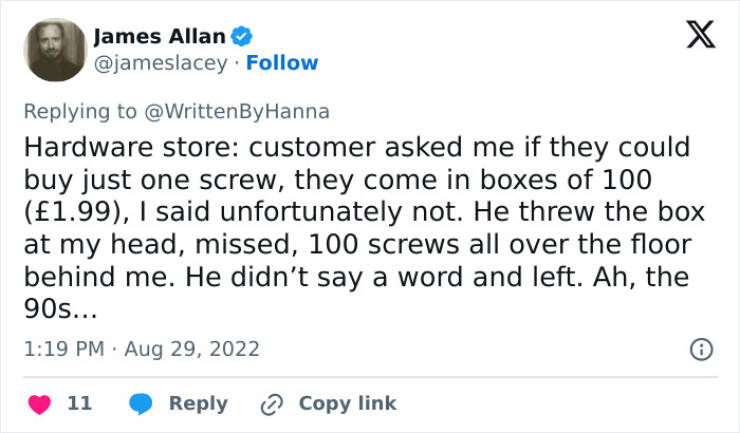Click the '(£1.99)' price in the tweet
Screen dimensions: 740x433
pos(74,213)
